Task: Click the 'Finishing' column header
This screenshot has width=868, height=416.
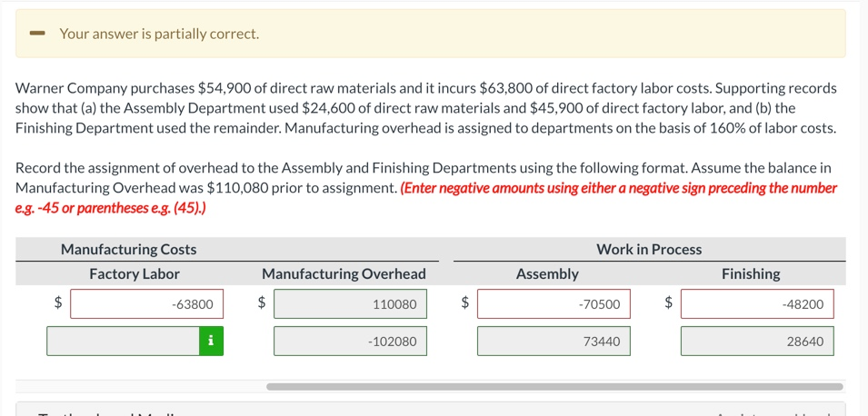Action: click(751, 273)
